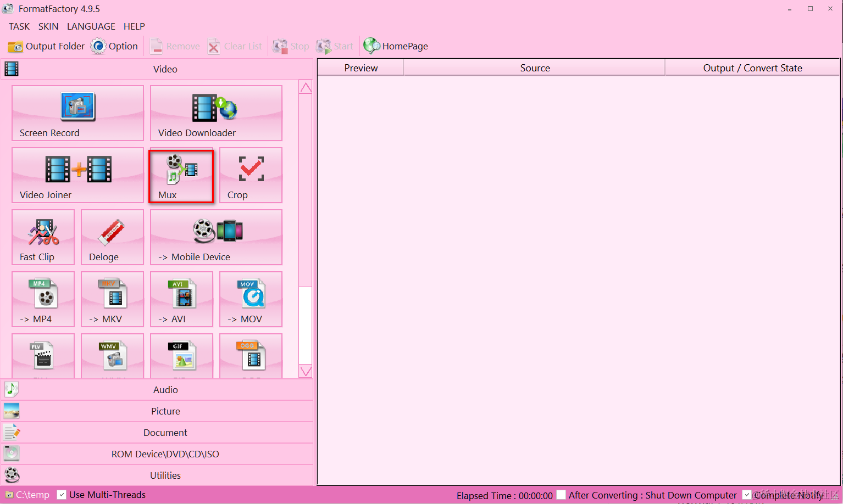The height and width of the screenshot is (504, 843).
Task: Toggle Use Multi-Threads checkbox
Action: (62, 495)
